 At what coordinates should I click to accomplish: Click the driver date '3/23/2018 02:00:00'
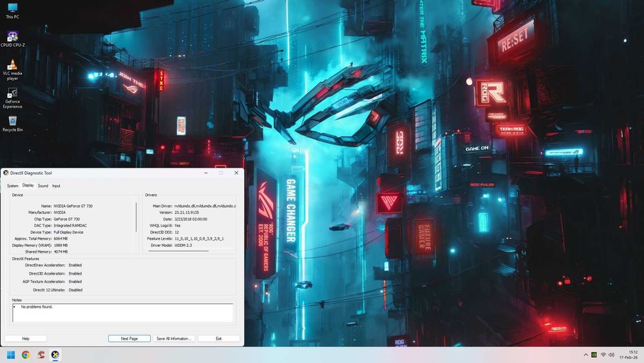[x=191, y=219]
